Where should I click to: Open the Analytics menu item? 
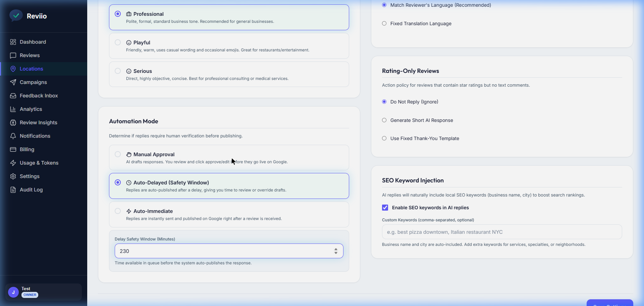coord(44,109)
